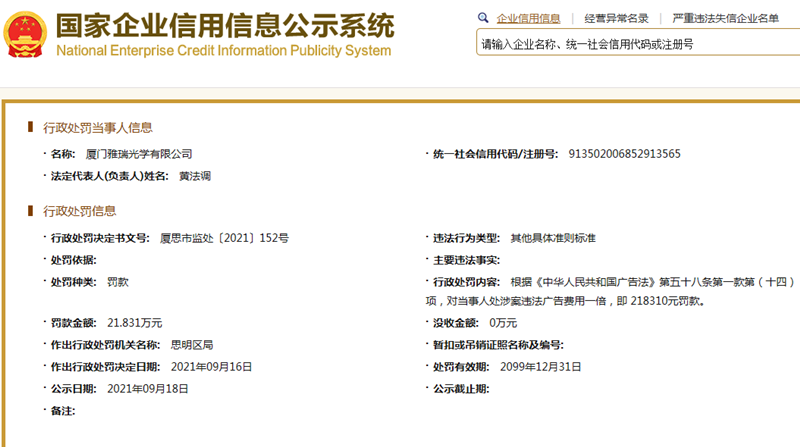Select penalty validity date 2099年12月31日
800x447 pixels.
point(540,367)
